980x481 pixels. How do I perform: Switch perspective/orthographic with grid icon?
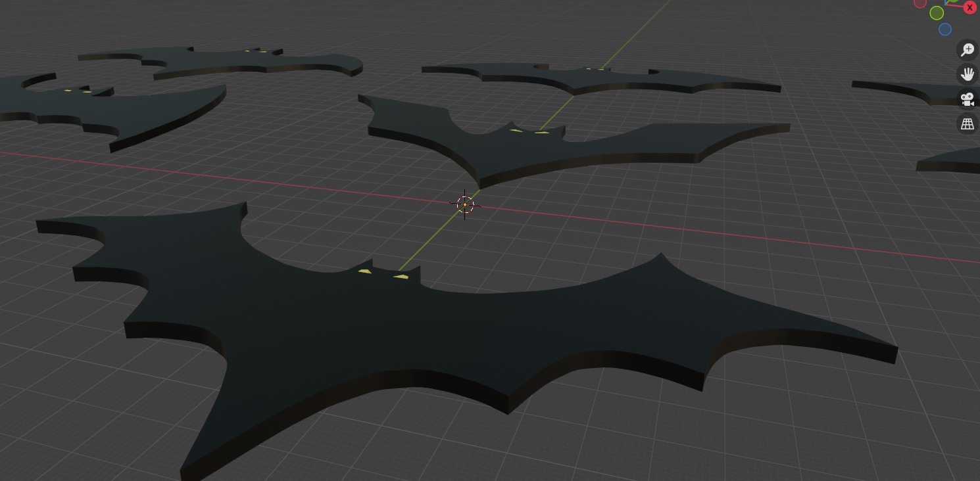pyautogui.click(x=968, y=124)
